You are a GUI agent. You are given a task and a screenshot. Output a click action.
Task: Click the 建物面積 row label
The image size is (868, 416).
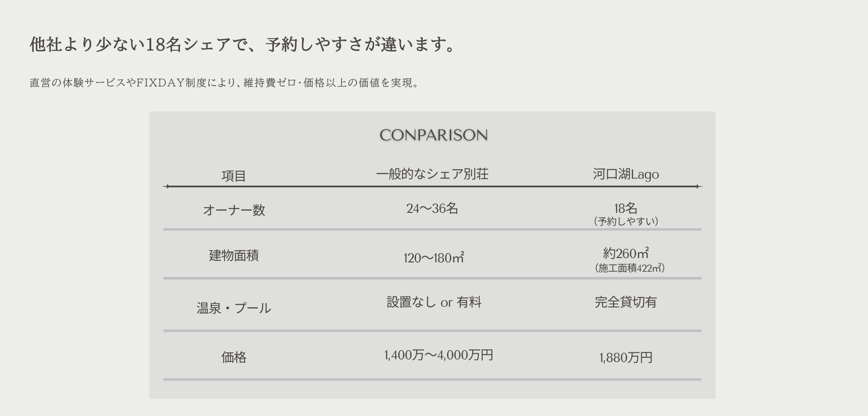pyautogui.click(x=234, y=255)
